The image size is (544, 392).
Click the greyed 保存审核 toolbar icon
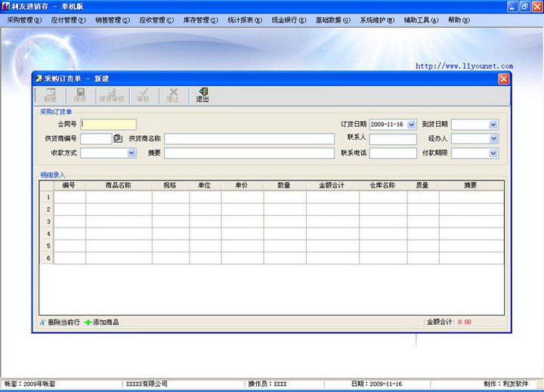[x=111, y=94]
